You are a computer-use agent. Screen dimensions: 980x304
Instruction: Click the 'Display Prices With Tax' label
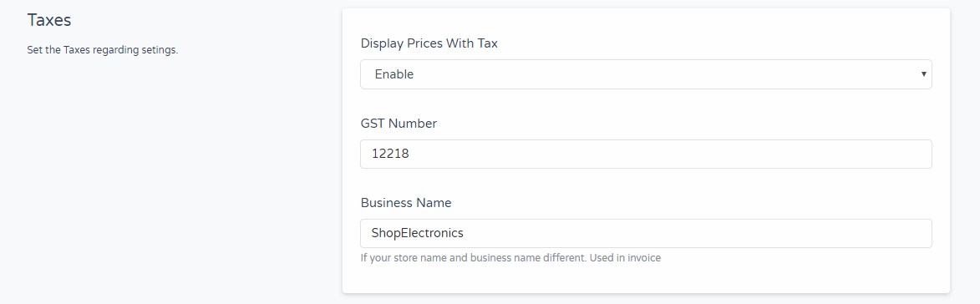tap(429, 43)
